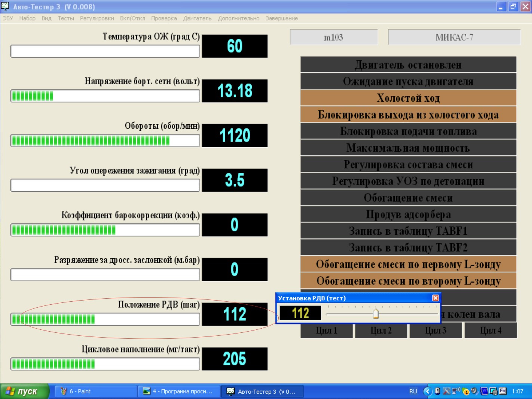Click the РДВ position slider thumb
532x399 pixels.
pyautogui.click(x=376, y=314)
